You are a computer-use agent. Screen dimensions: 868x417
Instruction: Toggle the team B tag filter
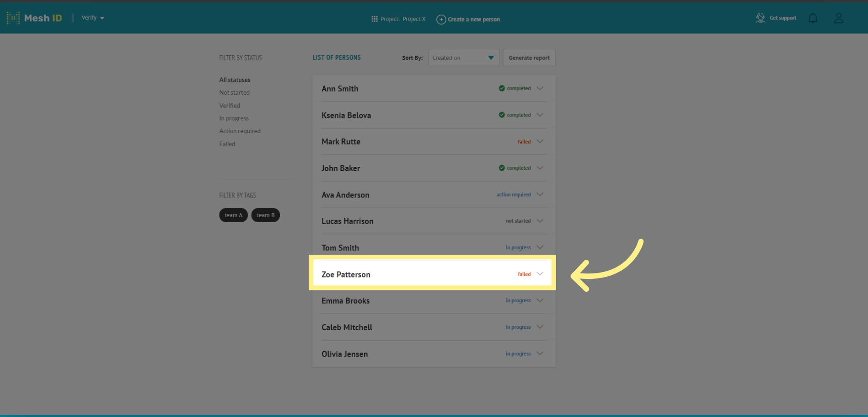pos(265,215)
